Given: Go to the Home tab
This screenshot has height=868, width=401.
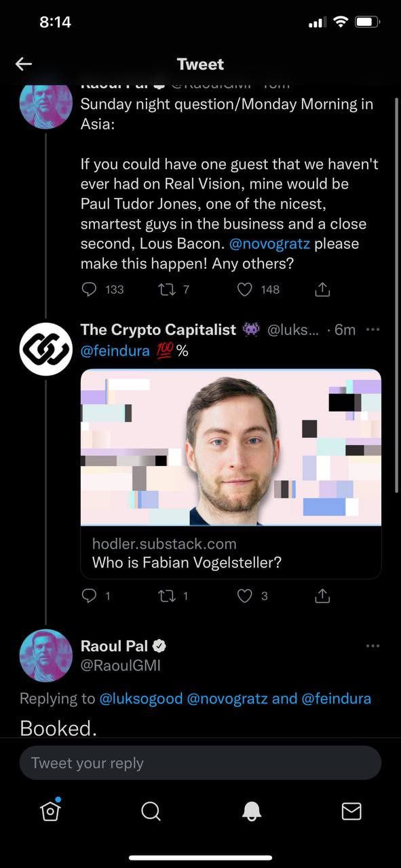Looking at the screenshot, I should pyautogui.click(x=51, y=810).
